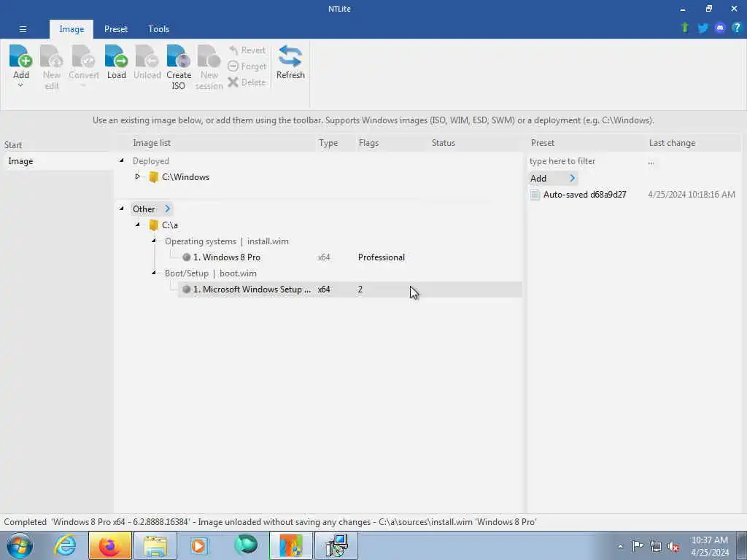
Task: Click the Delete toolbar item
Action: coord(247,82)
